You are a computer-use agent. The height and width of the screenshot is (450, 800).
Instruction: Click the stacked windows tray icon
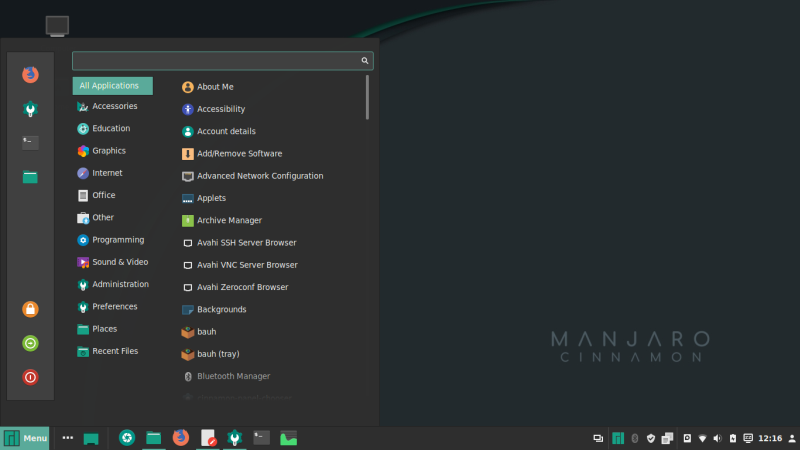tap(667, 438)
